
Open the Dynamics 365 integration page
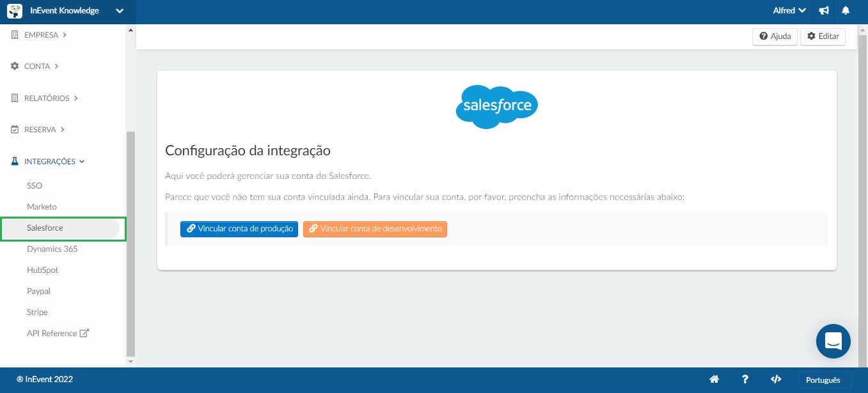point(52,249)
